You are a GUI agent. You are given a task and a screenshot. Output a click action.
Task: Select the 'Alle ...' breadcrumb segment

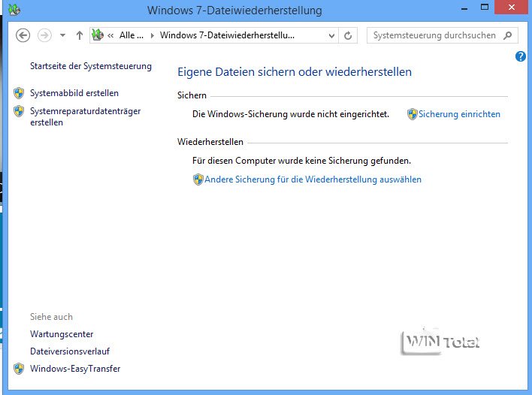131,35
